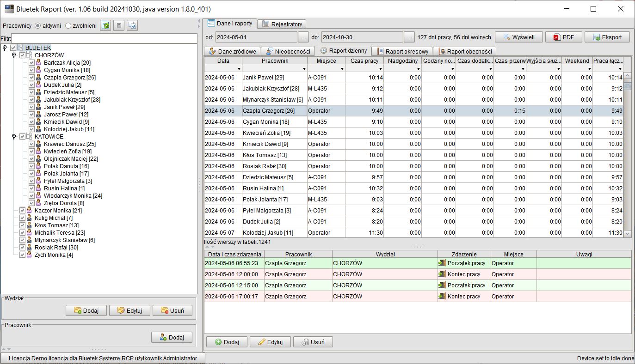Collapse the CHORZÓW tree node

[x=14, y=55]
